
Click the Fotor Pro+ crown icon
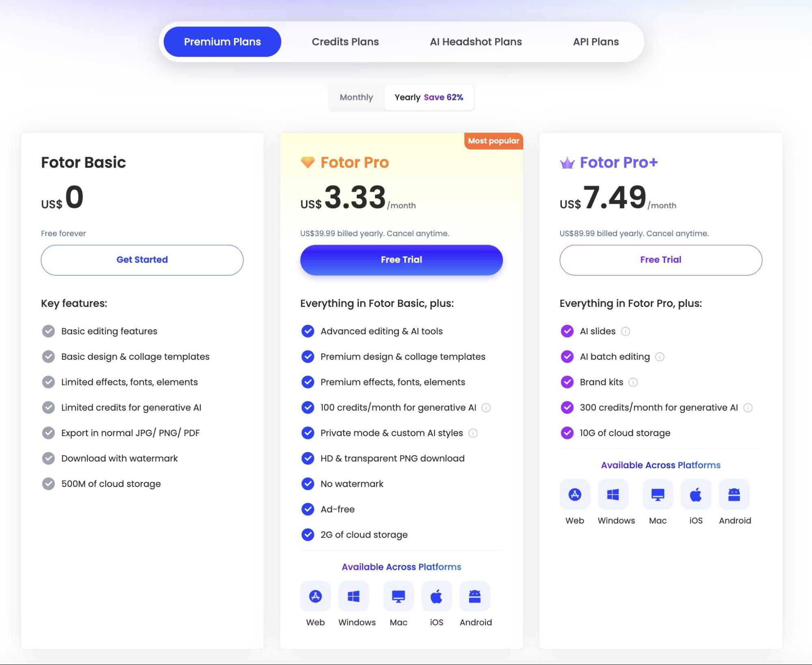[x=567, y=163]
